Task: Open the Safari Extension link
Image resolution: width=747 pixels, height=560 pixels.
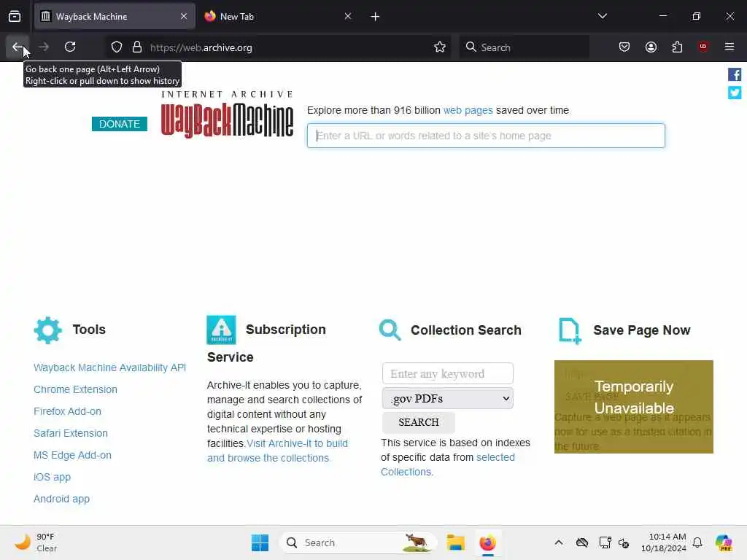Action: (x=71, y=433)
